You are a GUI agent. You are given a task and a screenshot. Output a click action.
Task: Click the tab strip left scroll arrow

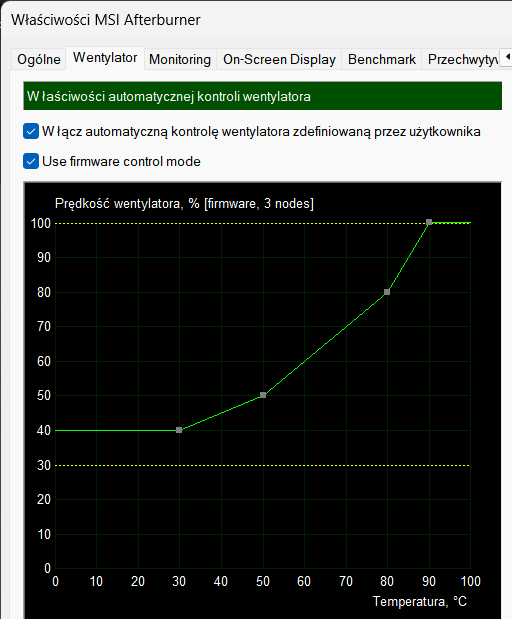tap(506, 58)
